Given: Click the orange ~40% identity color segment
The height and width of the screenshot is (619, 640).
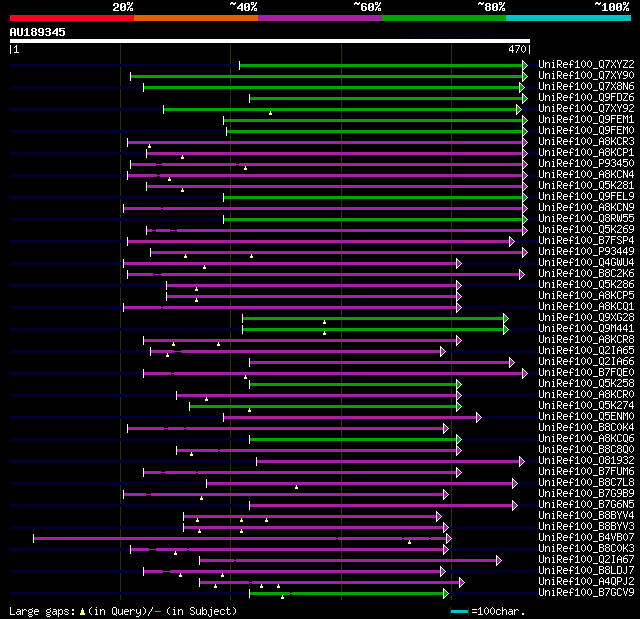Looking at the screenshot, I should (x=196, y=18).
